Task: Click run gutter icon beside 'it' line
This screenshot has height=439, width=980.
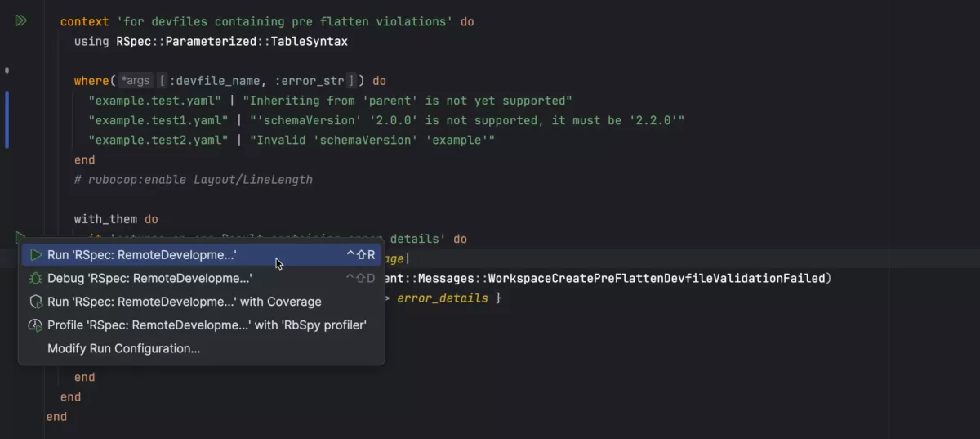Action: click(x=20, y=238)
